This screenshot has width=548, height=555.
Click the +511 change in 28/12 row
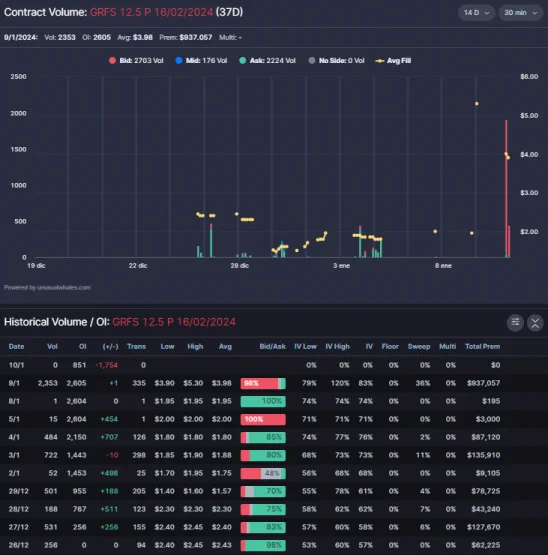tap(109, 509)
